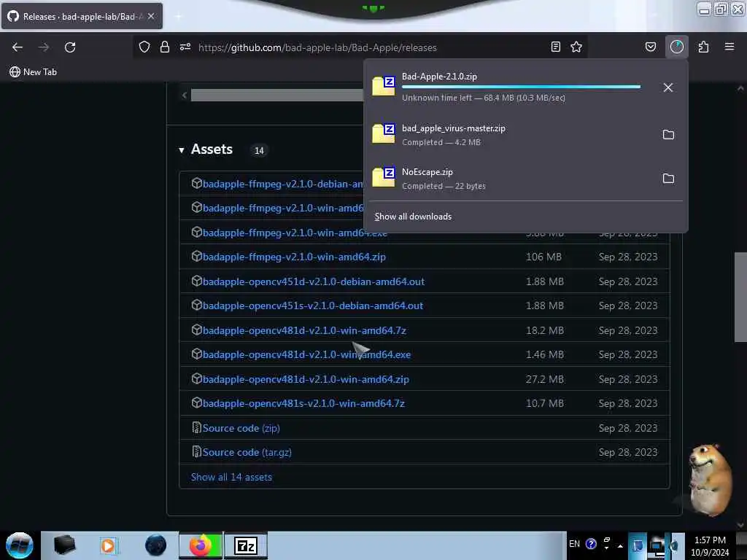Switch to 7-Zip in the taskbar
Screen dimensions: 747x560
[246, 545]
